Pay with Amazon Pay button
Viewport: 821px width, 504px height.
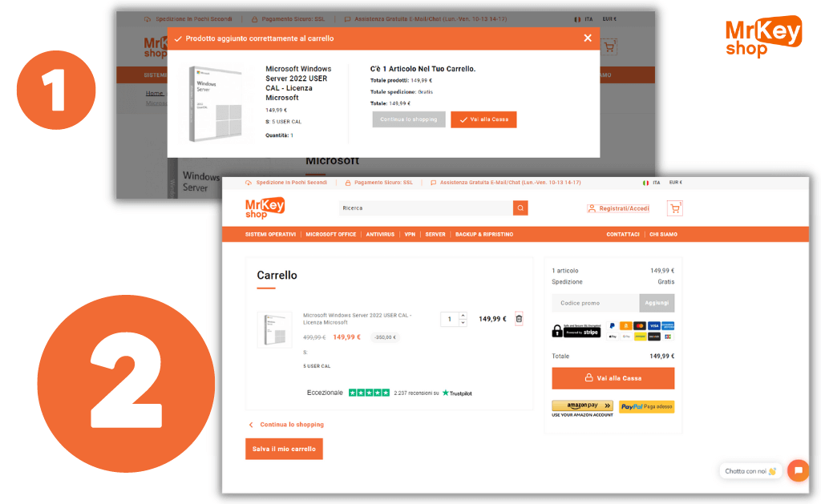(x=582, y=405)
